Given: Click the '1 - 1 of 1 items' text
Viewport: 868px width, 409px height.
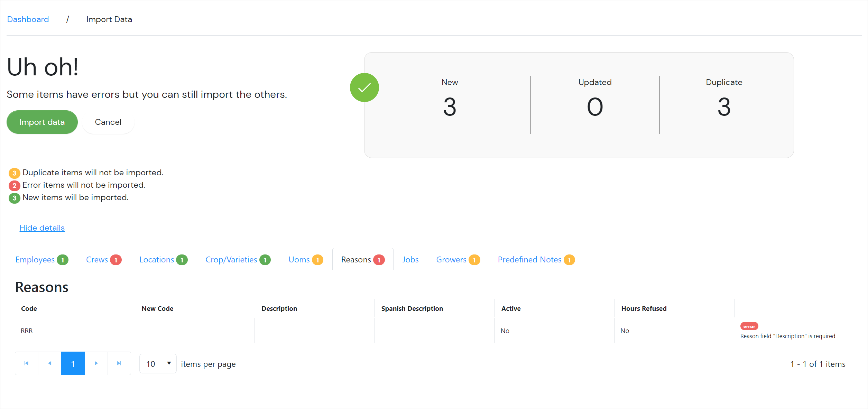Looking at the screenshot, I should click(818, 364).
